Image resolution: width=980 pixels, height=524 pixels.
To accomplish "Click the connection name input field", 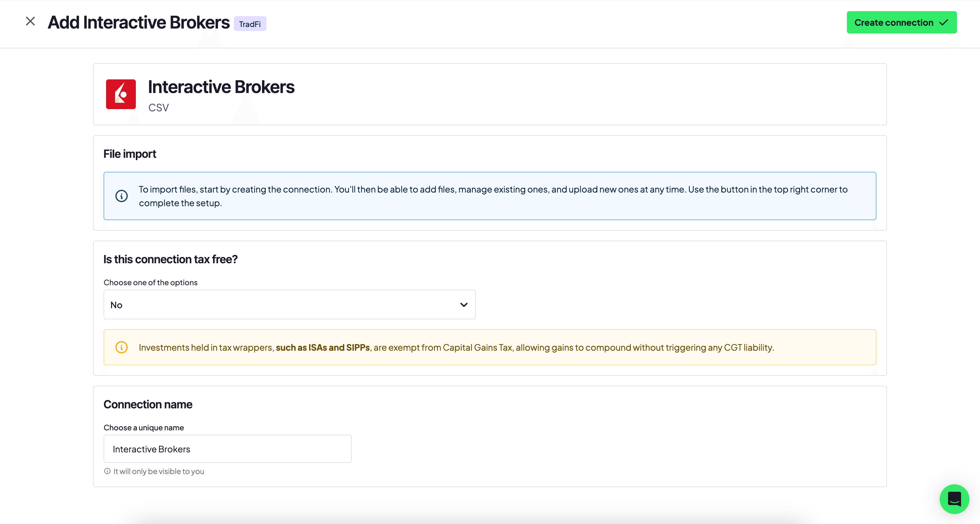I will pyautogui.click(x=228, y=449).
